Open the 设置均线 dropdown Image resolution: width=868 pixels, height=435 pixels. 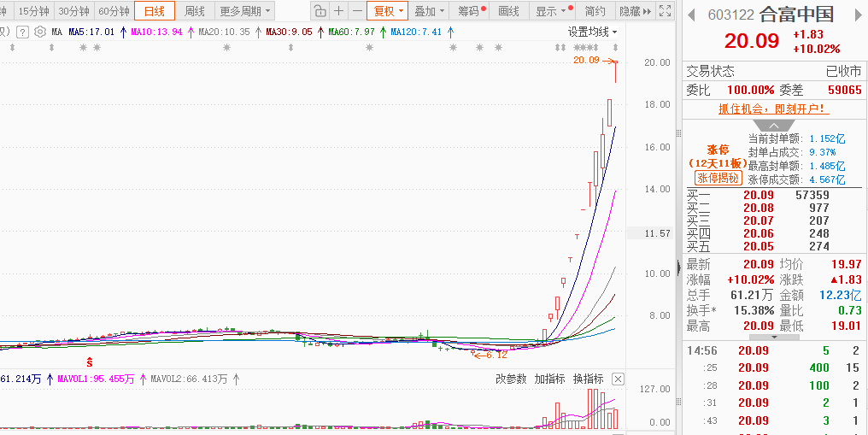[592, 32]
